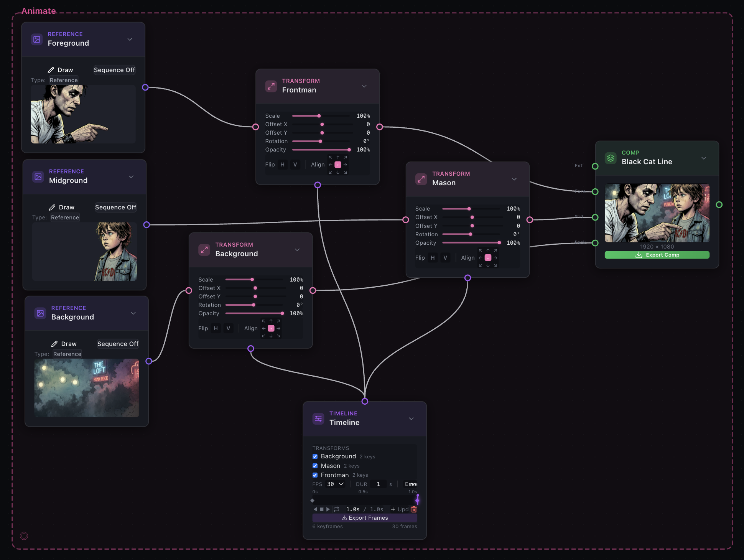This screenshot has height=560, width=744.
Task: Open the FPS 30 dropdown
Action: (335, 484)
